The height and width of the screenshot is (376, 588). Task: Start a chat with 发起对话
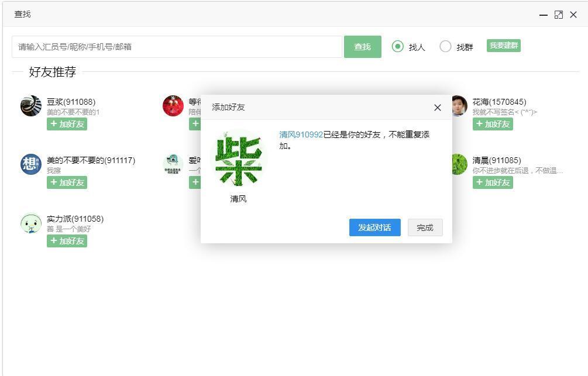click(x=374, y=227)
